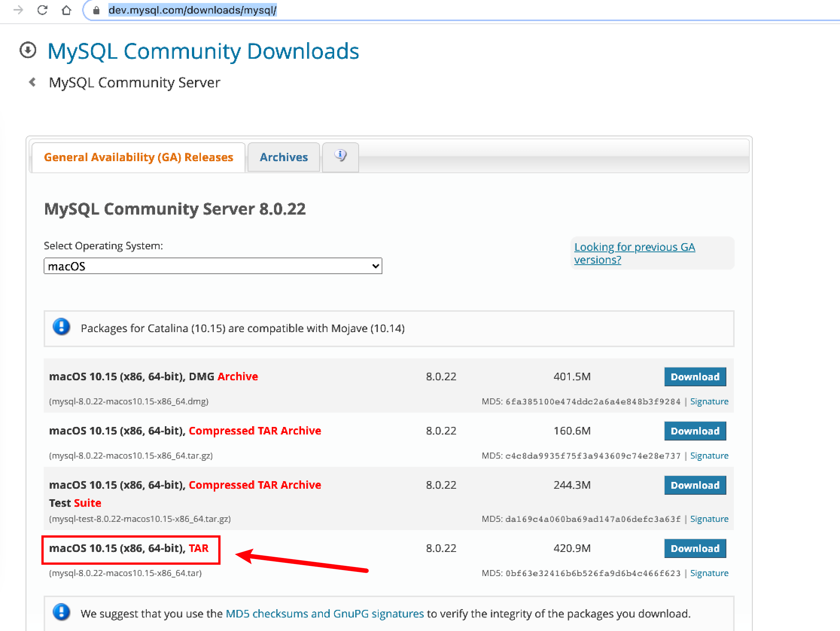Click MD5 hash starting with 6fa385100e47
Image resolution: width=840 pixels, height=631 pixels.
[x=593, y=402]
